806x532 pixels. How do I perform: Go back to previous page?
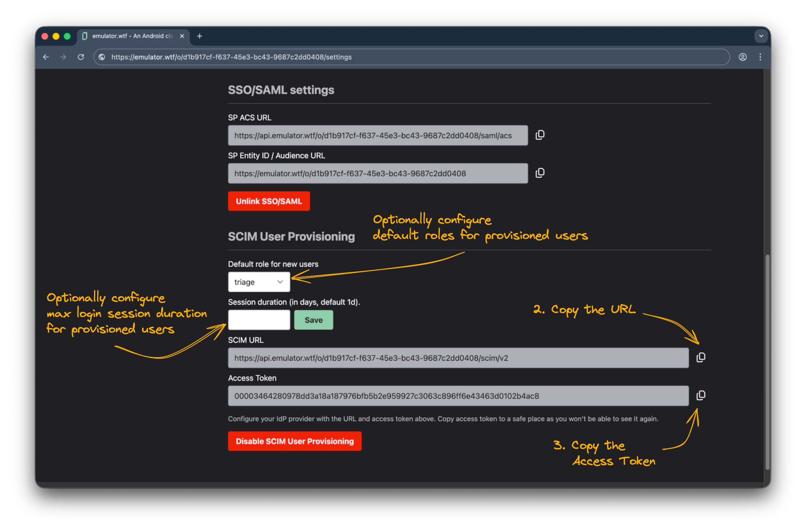coord(46,57)
